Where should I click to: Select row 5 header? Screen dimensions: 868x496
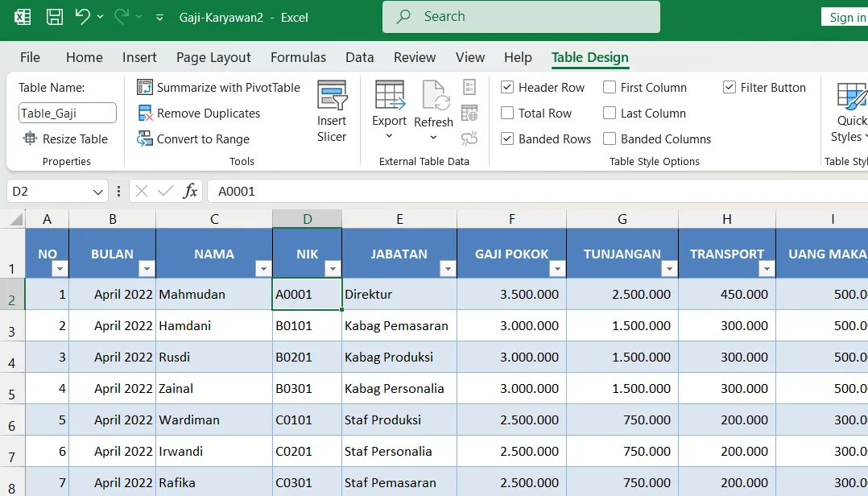tap(12, 389)
